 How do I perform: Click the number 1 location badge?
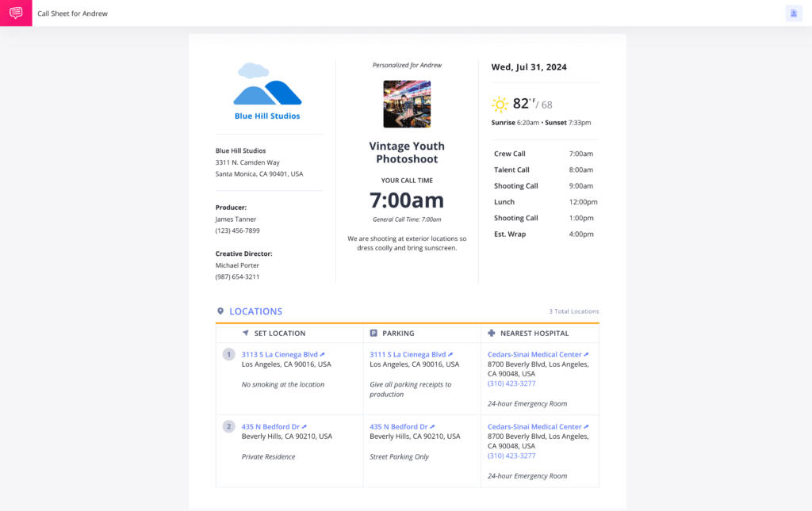click(x=228, y=354)
